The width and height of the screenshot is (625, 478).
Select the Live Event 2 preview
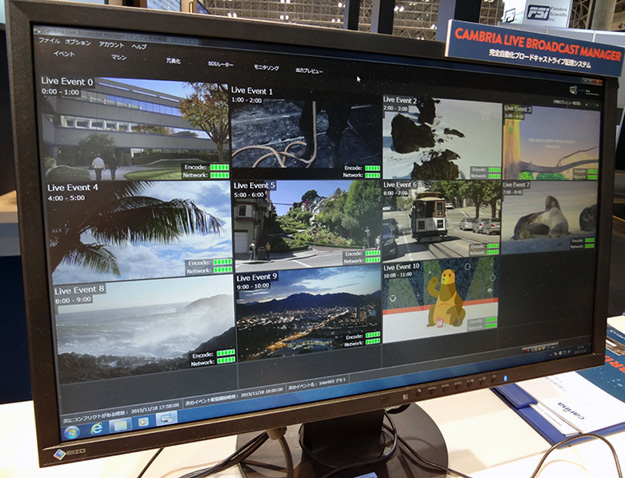tap(442, 138)
